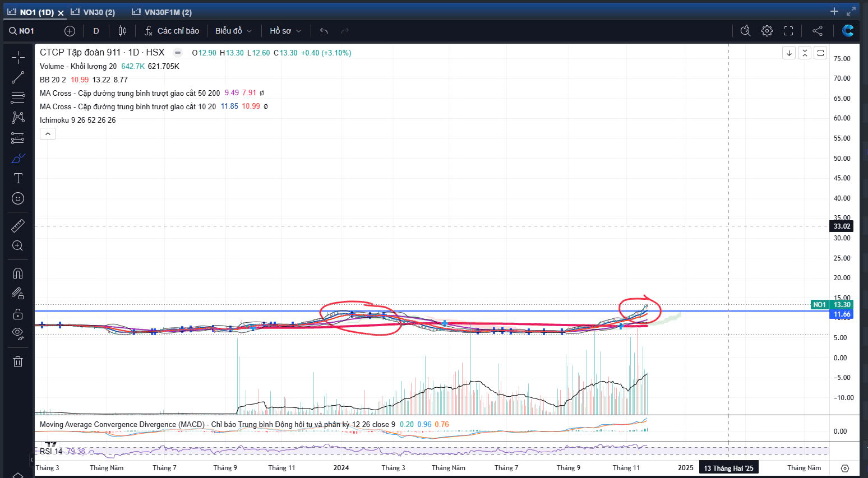Add symbol with the plus circle icon

point(70,31)
